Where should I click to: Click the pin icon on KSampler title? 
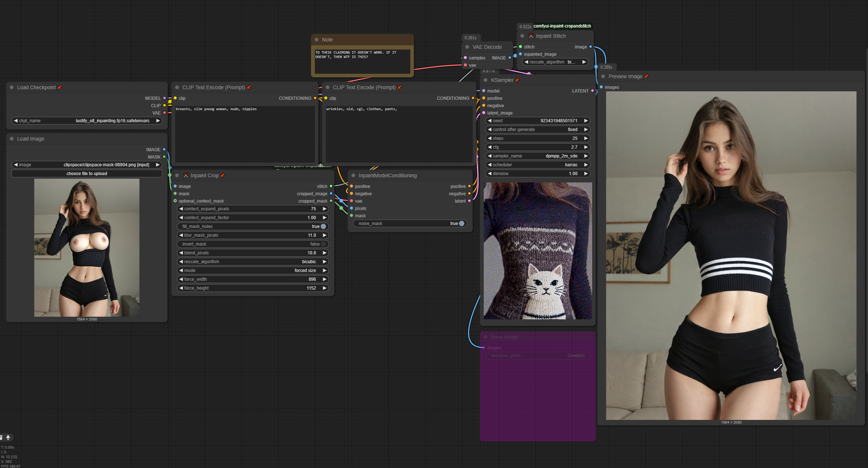tap(517, 80)
